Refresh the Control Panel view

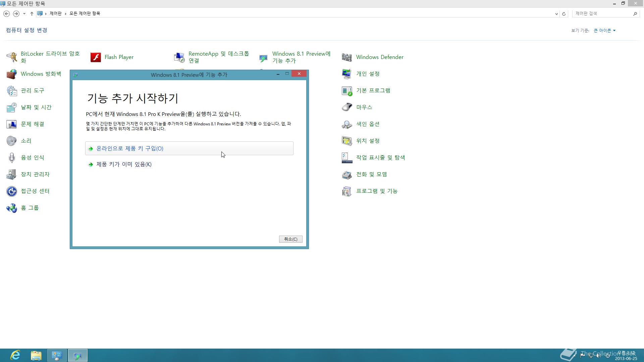coord(564,14)
